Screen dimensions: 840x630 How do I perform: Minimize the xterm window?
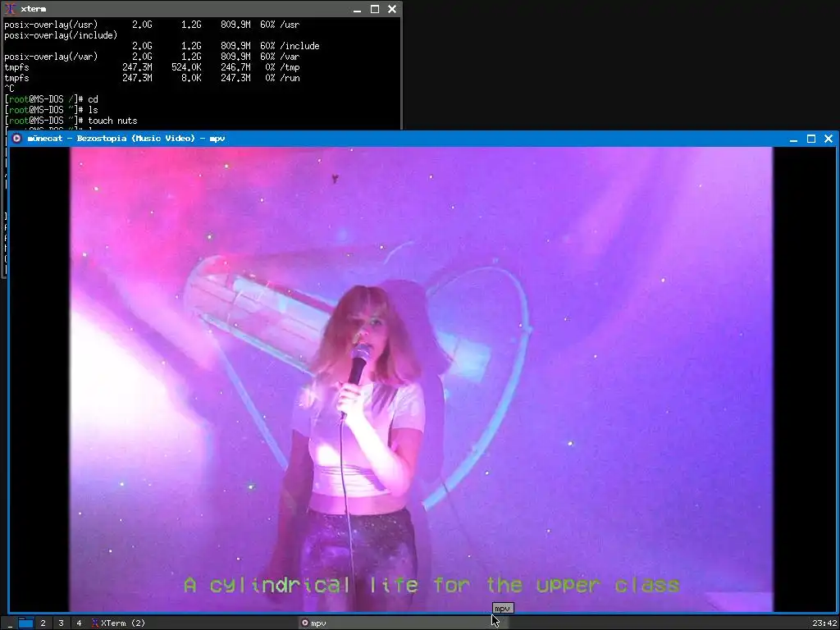(x=358, y=9)
